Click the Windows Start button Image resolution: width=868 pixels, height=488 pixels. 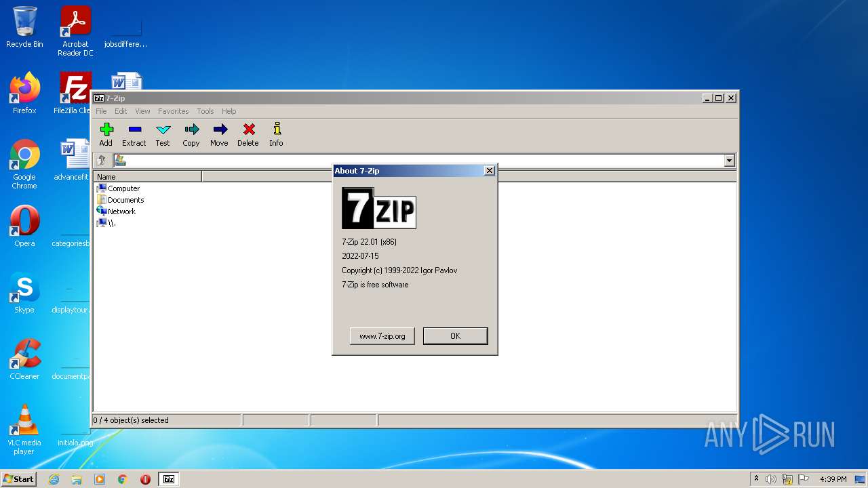pos(18,479)
